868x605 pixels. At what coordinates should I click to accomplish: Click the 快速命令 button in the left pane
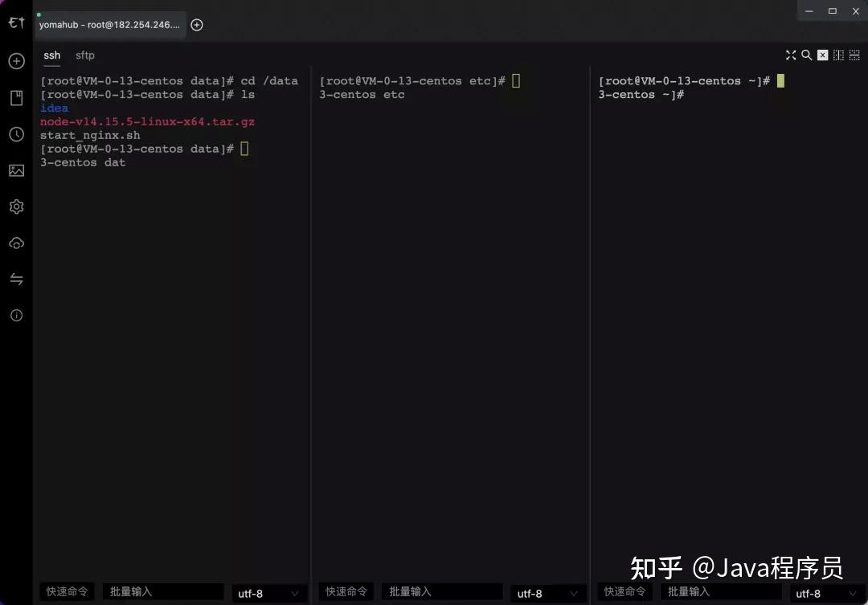tap(67, 591)
